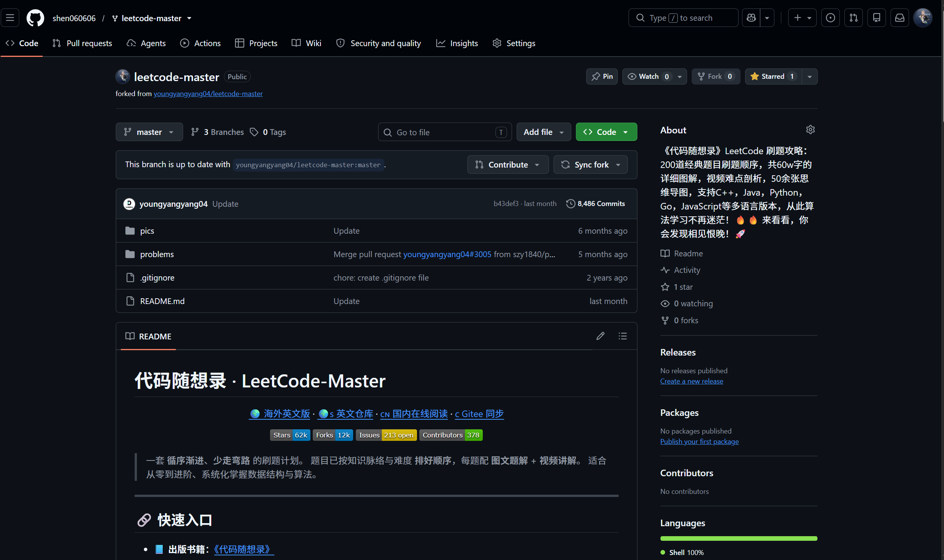Expand the master branch dropdown
Image resolution: width=944 pixels, height=560 pixels.
[x=149, y=132]
